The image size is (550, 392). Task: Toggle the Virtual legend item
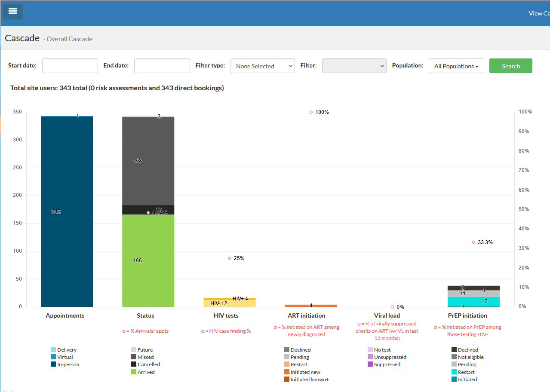pos(65,357)
